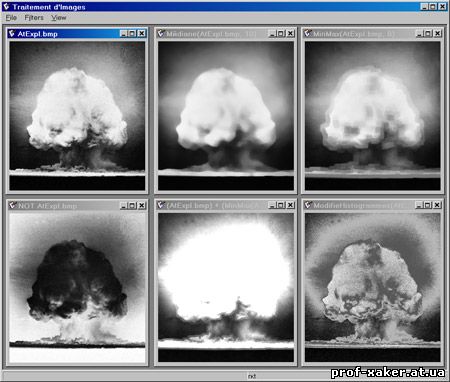
Task: Select the original AtExpl.bmp explosion image
Action: click(77, 116)
